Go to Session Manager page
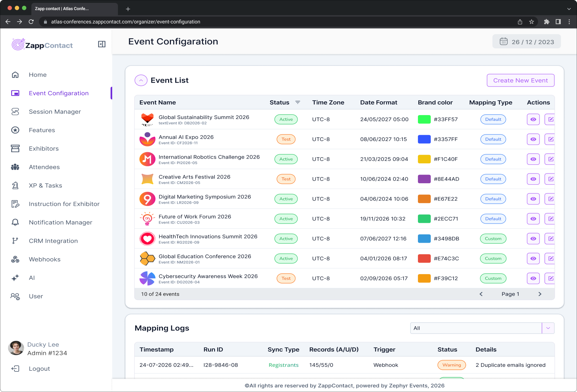This screenshot has height=392, width=577. point(55,112)
